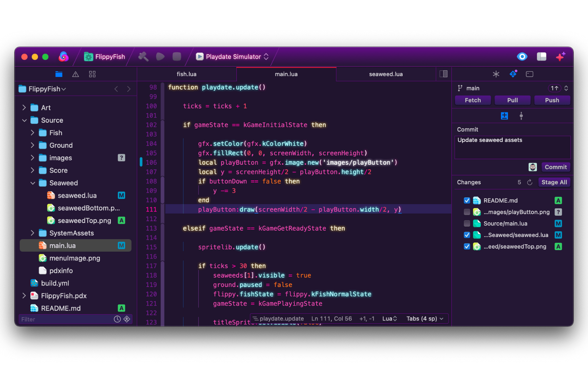This screenshot has height=392, width=588.
Task: Uncheck the Seaweed/seaweed.lua change entry
Action: pos(467,235)
